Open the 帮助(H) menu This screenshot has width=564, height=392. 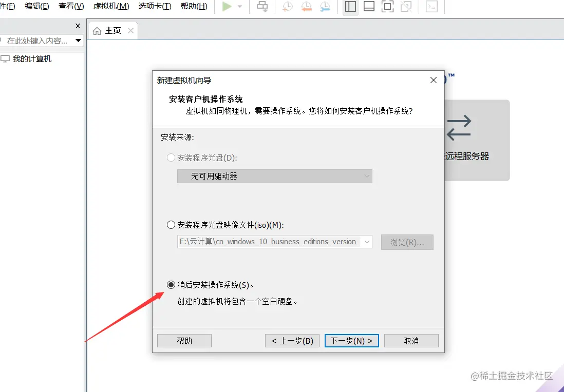(x=194, y=6)
